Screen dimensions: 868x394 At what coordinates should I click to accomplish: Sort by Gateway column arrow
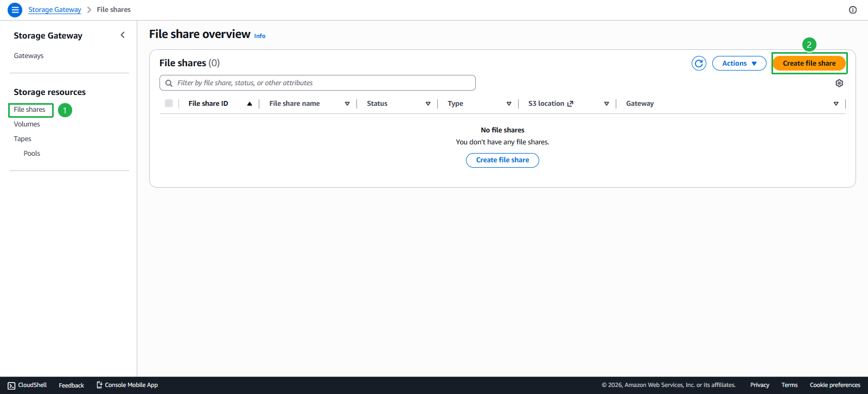click(836, 104)
